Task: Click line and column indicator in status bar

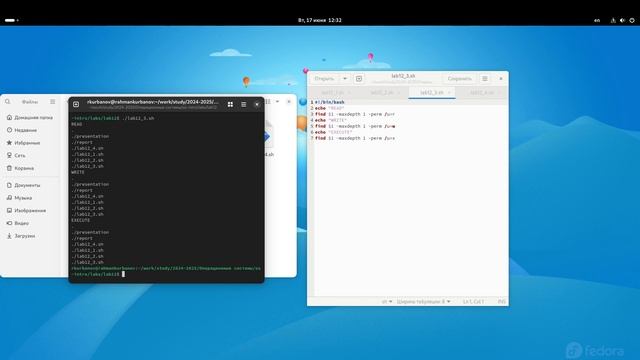Action: coord(473,302)
